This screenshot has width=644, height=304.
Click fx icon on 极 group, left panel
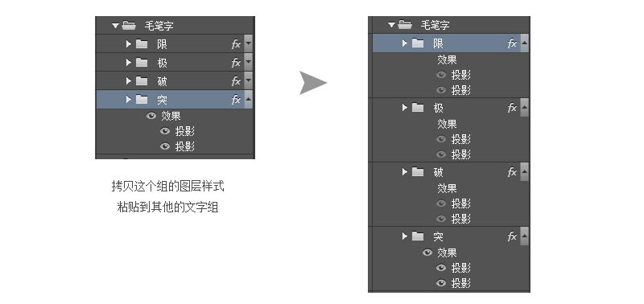[x=236, y=63]
